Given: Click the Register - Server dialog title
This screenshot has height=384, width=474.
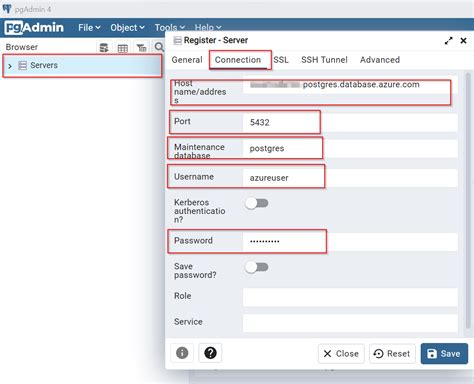Looking at the screenshot, I should pyautogui.click(x=216, y=40).
